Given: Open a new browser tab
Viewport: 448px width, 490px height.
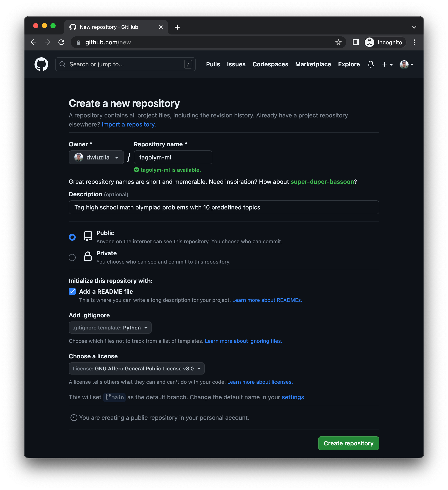Looking at the screenshot, I should coord(177,27).
